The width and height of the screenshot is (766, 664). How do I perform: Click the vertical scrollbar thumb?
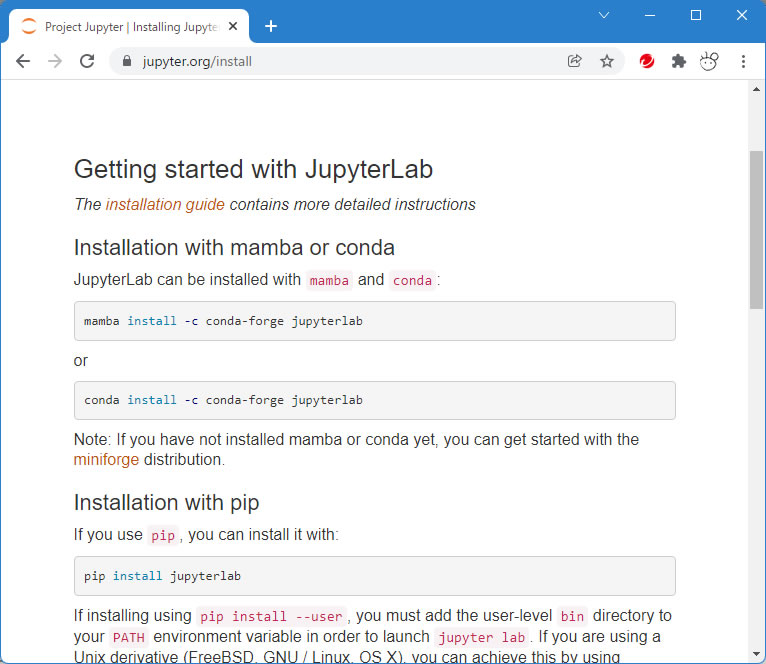(756, 230)
